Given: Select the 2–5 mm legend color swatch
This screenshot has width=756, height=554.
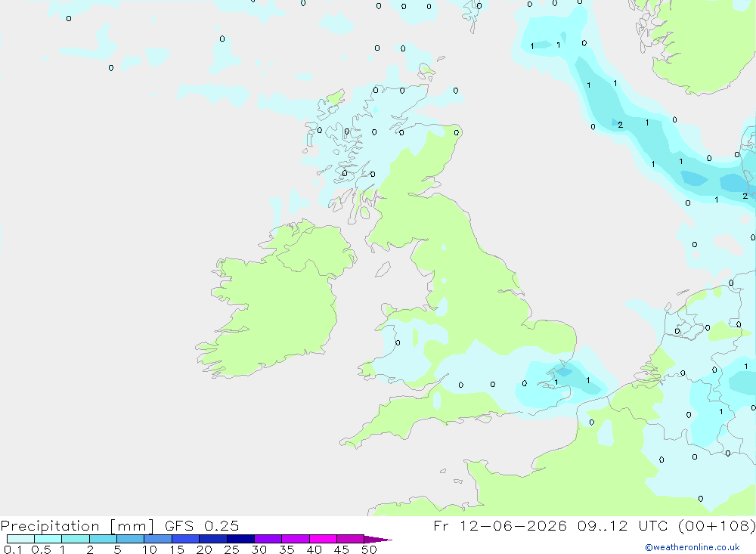Looking at the screenshot, I should click(x=103, y=539).
